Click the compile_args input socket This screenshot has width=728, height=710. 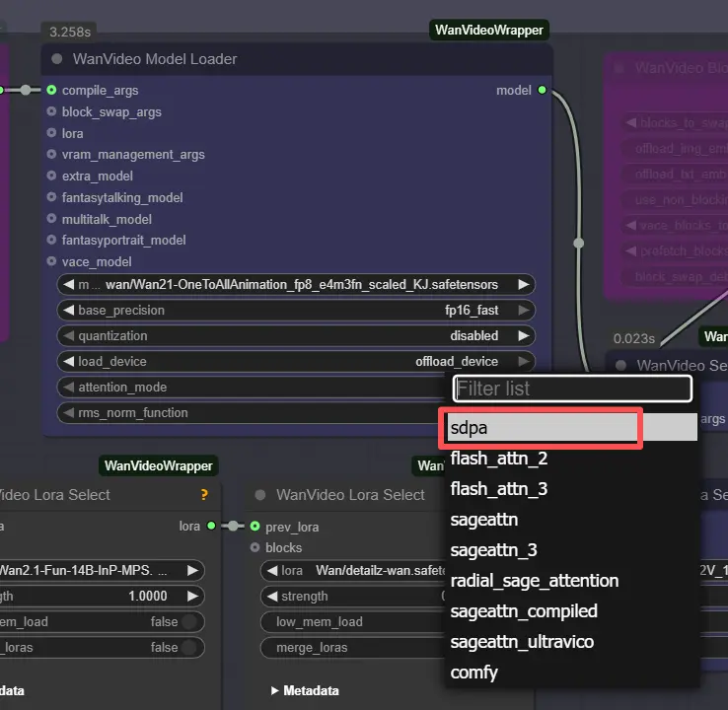[x=51, y=91]
